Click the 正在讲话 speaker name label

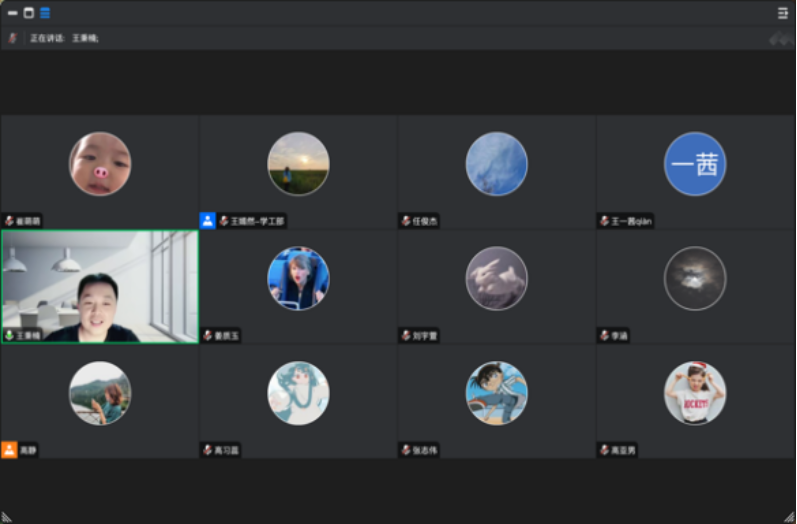[x=65, y=38]
